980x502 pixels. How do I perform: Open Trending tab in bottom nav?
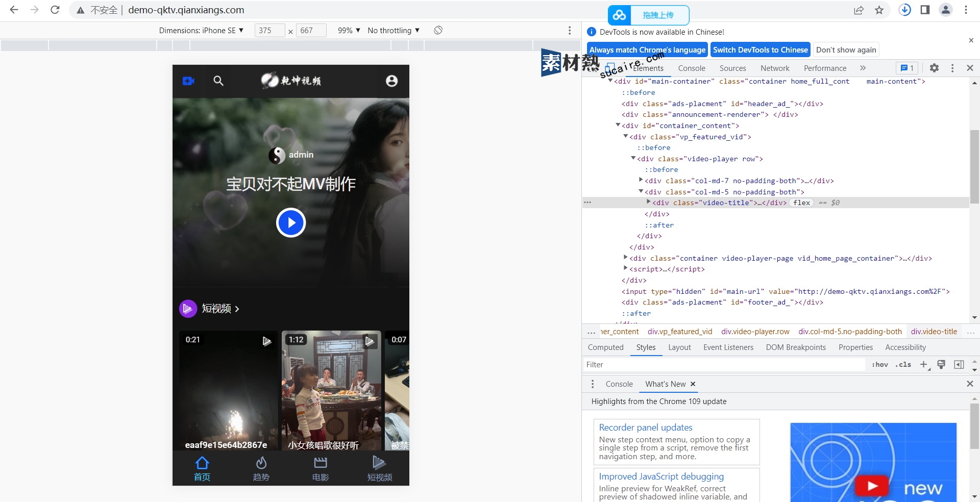tap(261, 469)
